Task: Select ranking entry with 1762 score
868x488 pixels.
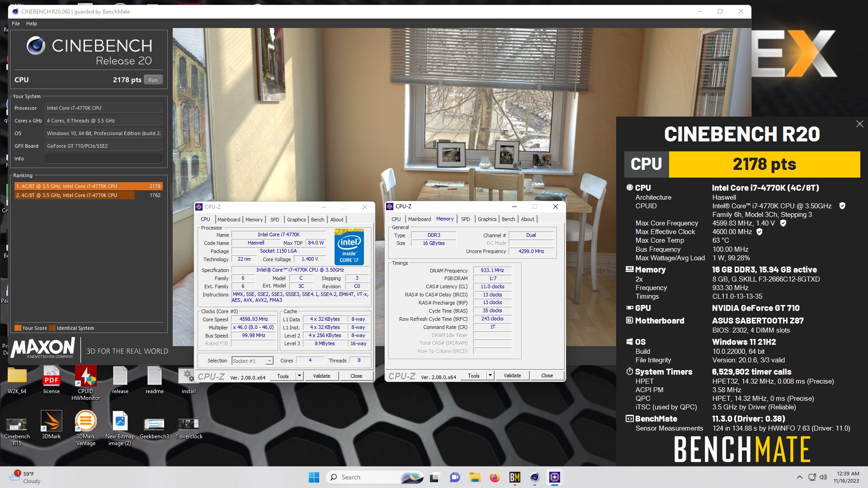Action: [x=89, y=195]
